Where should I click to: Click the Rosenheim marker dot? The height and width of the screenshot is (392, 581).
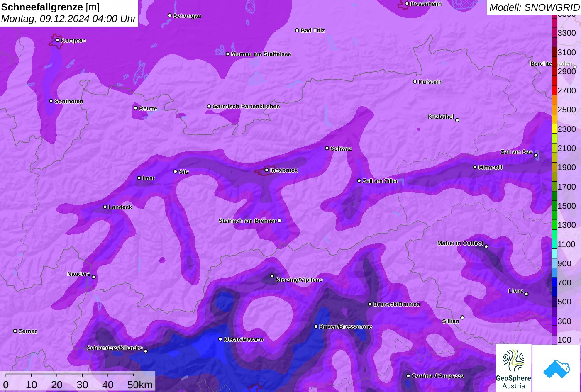coord(407,4)
